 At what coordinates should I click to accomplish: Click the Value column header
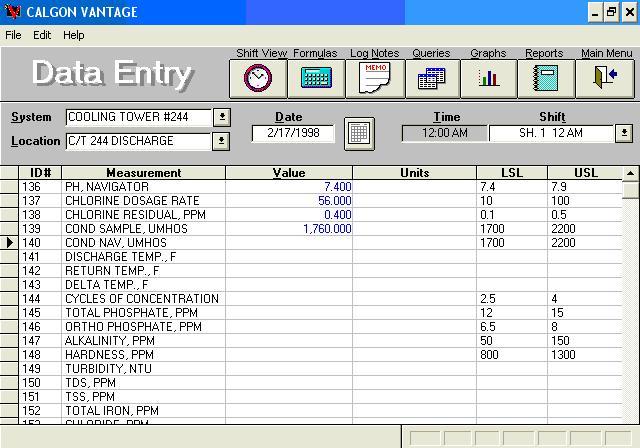click(289, 173)
